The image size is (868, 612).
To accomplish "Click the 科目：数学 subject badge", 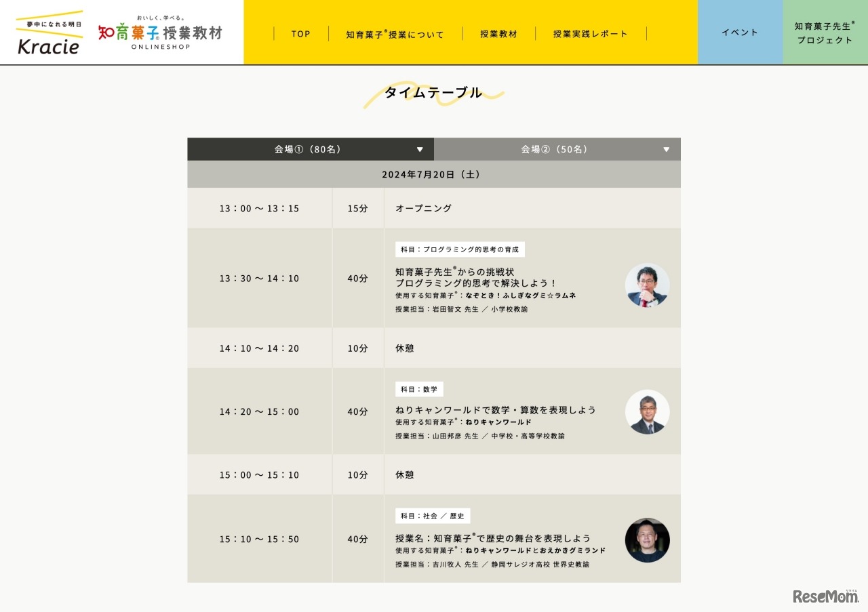I will pos(419,389).
